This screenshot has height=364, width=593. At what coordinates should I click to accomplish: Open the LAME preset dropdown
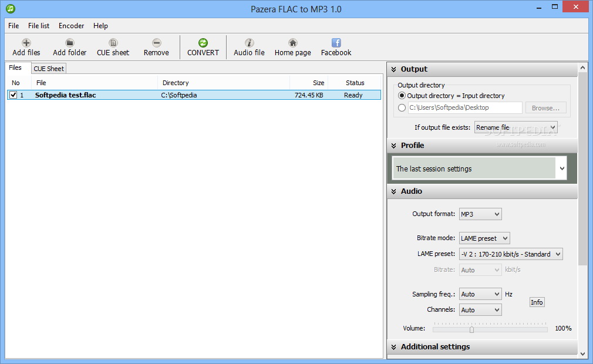click(511, 254)
